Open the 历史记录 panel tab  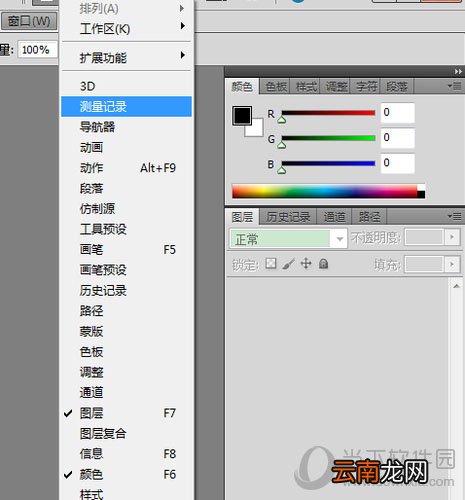288,217
